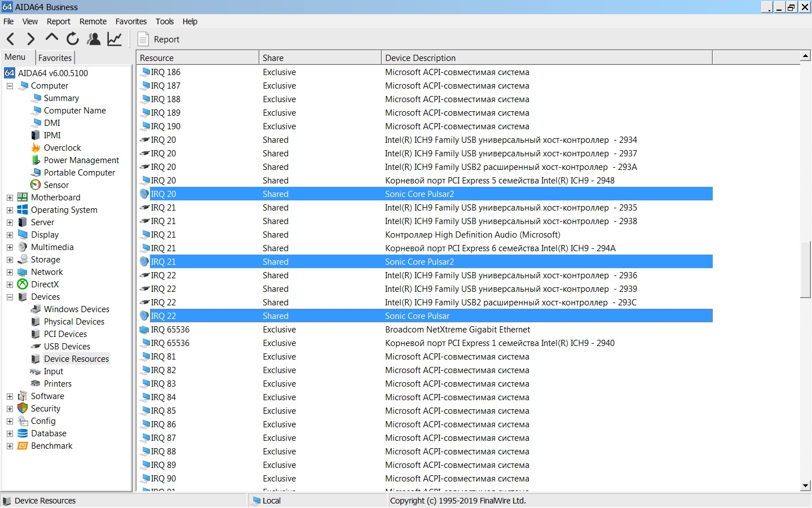Click the Overclock flame icon
The width and height of the screenshot is (812, 508).
pyautogui.click(x=36, y=148)
